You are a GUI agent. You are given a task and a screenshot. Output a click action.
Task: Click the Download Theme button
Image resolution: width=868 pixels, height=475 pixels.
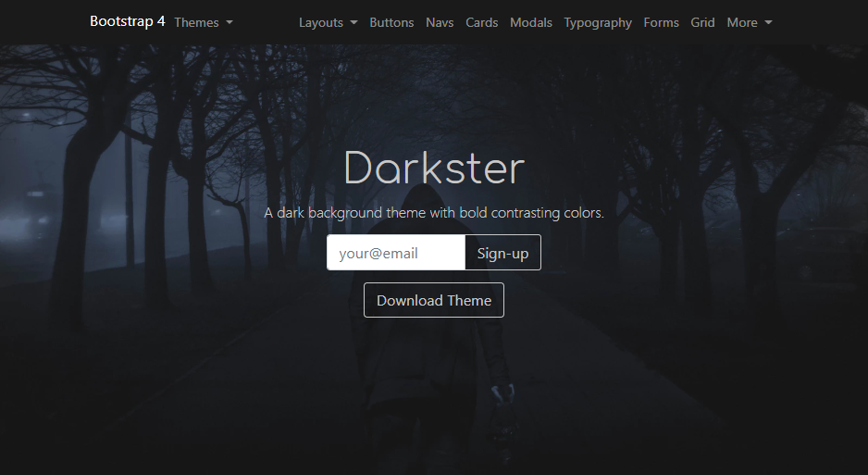click(434, 300)
